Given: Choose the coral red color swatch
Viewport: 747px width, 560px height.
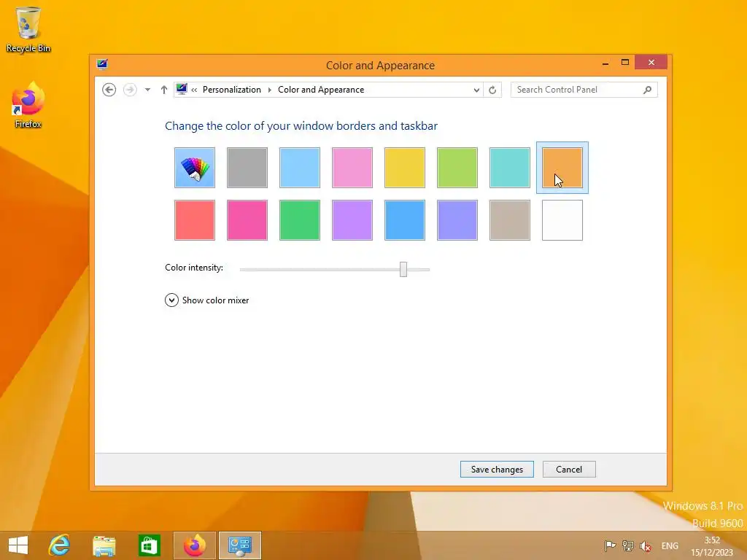Looking at the screenshot, I should click(x=194, y=220).
